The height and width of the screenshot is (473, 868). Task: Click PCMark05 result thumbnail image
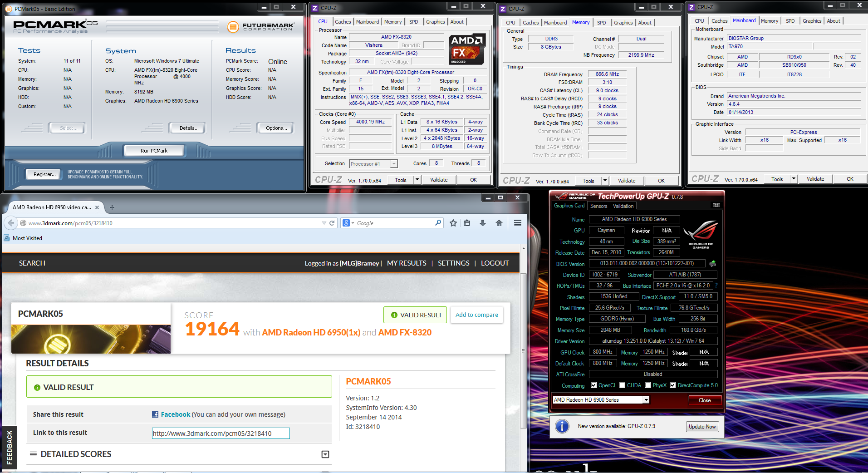[x=91, y=339]
